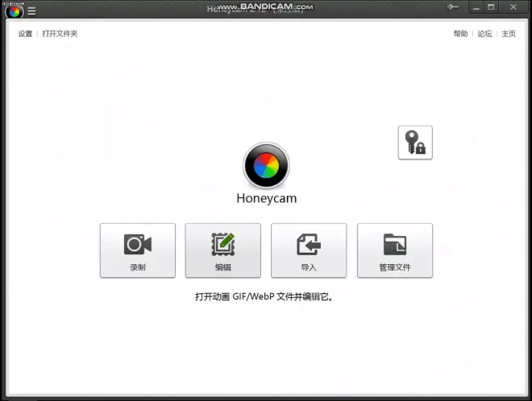
Task: Open the 编辑 (Edit) button
Action: 223,250
